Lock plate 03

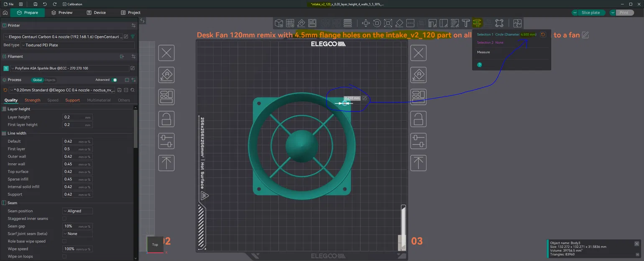pos(419,119)
